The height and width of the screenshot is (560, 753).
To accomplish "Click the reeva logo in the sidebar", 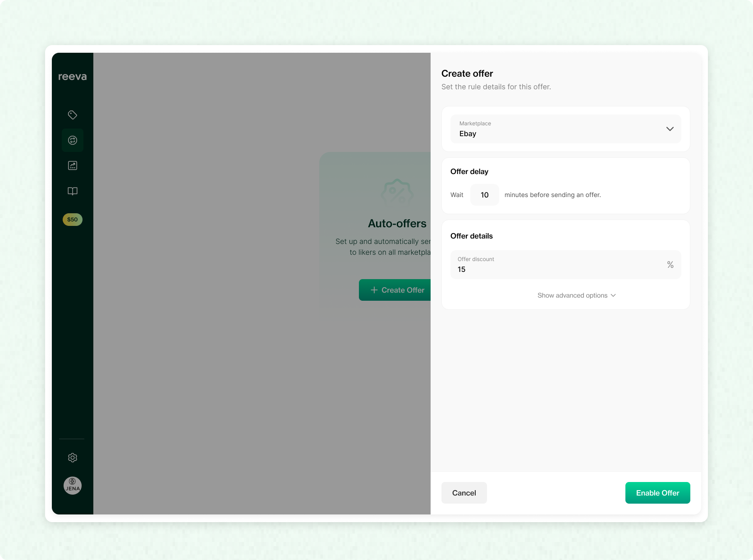I will coord(72,77).
